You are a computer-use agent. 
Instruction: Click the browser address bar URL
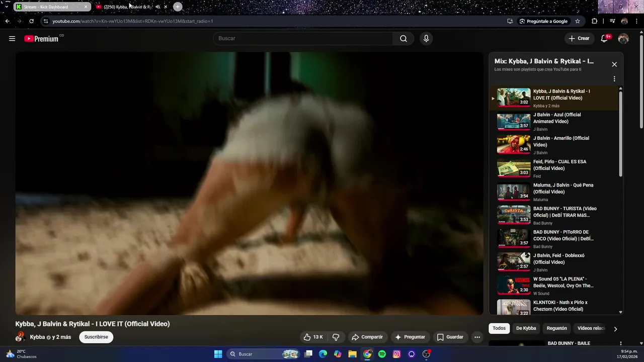133,21
